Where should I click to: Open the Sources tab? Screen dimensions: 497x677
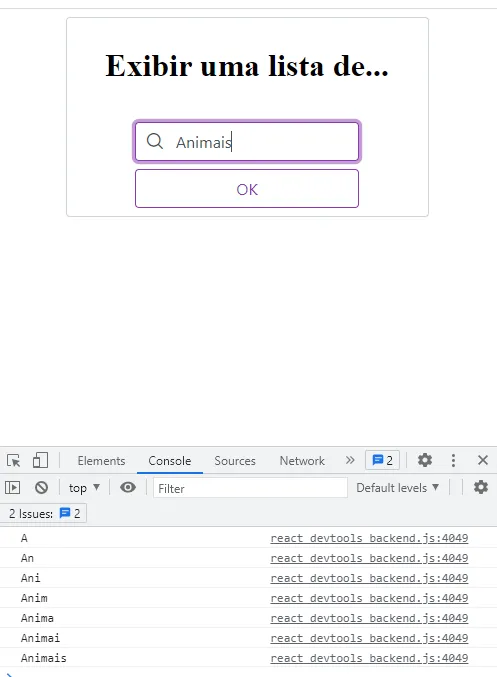click(x=235, y=461)
